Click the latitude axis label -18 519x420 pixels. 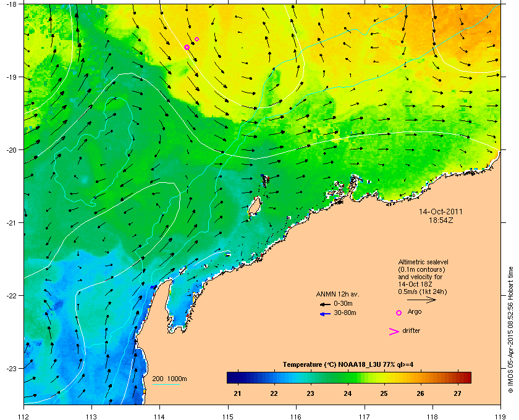point(12,4)
